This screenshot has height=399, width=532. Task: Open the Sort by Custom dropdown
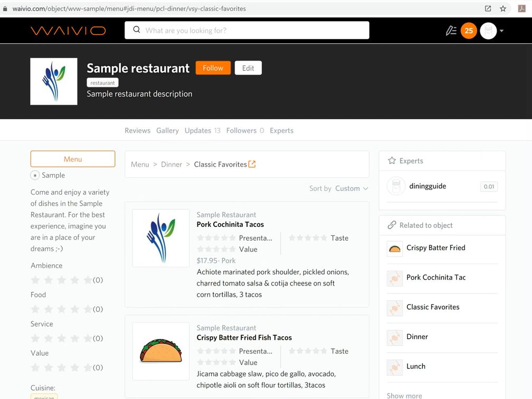click(x=351, y=188)
